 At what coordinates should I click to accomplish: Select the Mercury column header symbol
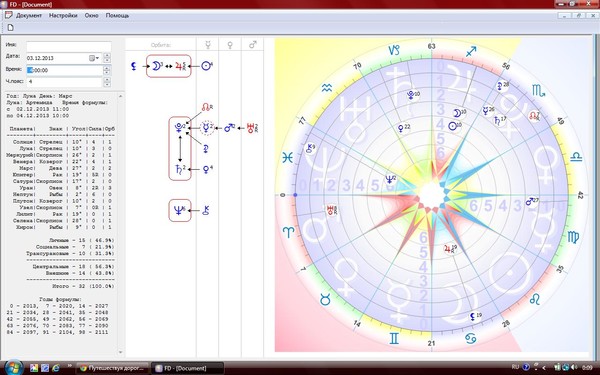click(x=208, y=45)
